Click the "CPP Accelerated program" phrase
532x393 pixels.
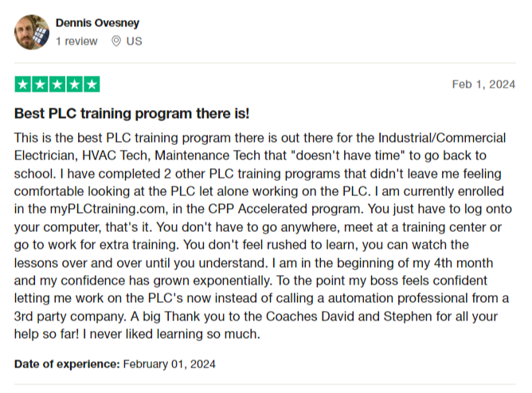[x=284, y=209]
